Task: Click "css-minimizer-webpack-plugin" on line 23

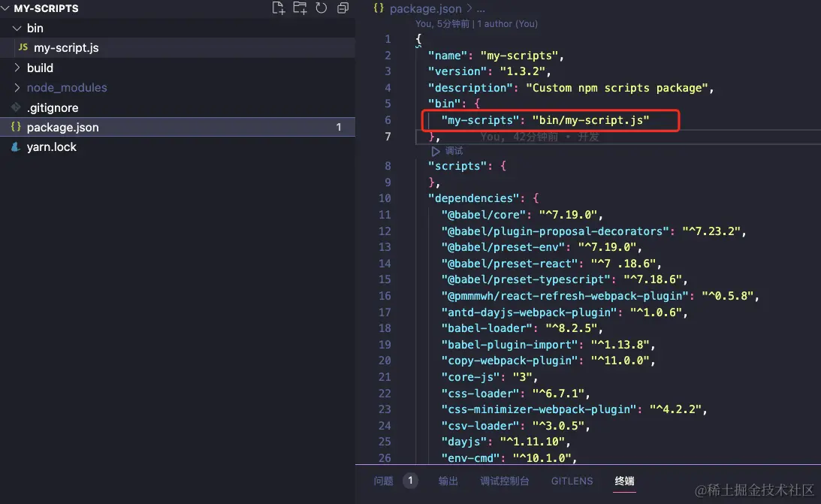Action: click(539, 409)
